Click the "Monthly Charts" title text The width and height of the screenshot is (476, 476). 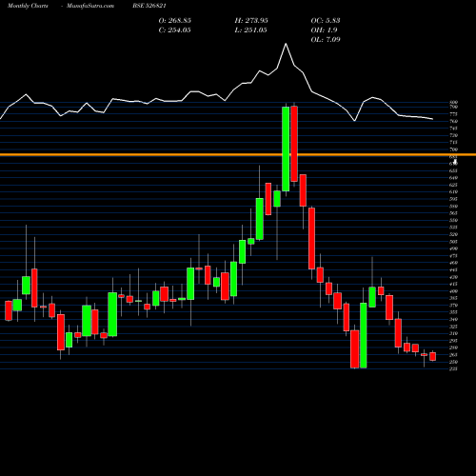point(28,6)
